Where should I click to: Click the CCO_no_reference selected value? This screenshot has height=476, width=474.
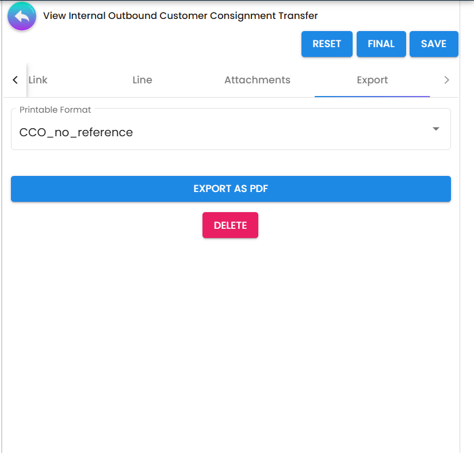[x=76, y=133]
